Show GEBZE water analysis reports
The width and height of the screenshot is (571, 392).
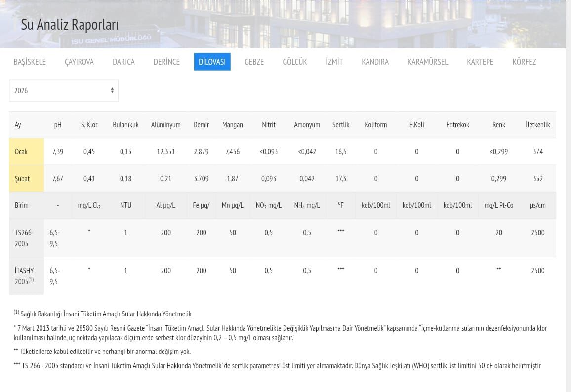(254, 62)
